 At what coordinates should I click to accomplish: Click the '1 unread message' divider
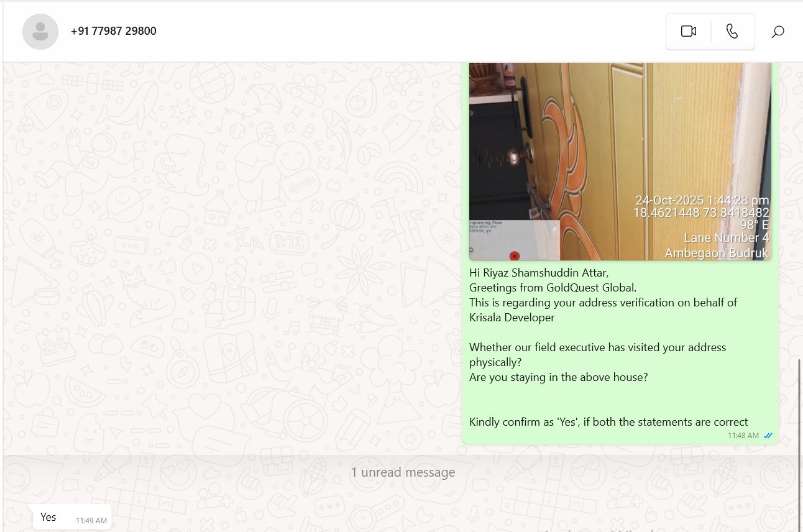pos(403,472)
